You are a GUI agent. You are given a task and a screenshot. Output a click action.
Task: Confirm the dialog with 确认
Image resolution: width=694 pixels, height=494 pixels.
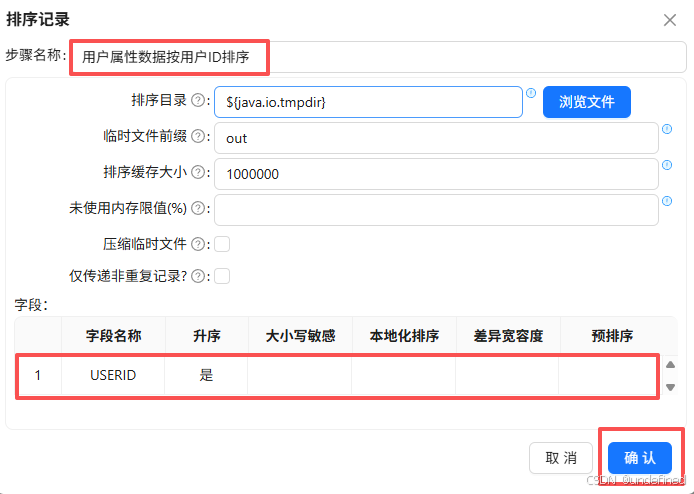(640, 458)
